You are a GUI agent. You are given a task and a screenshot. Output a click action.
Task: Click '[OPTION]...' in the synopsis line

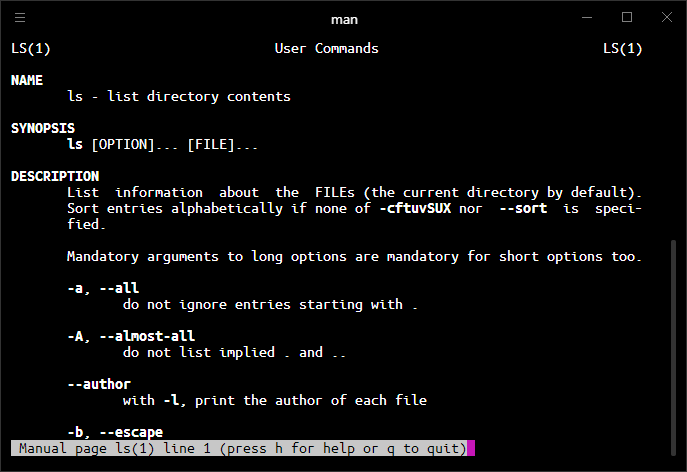point(135,145)
